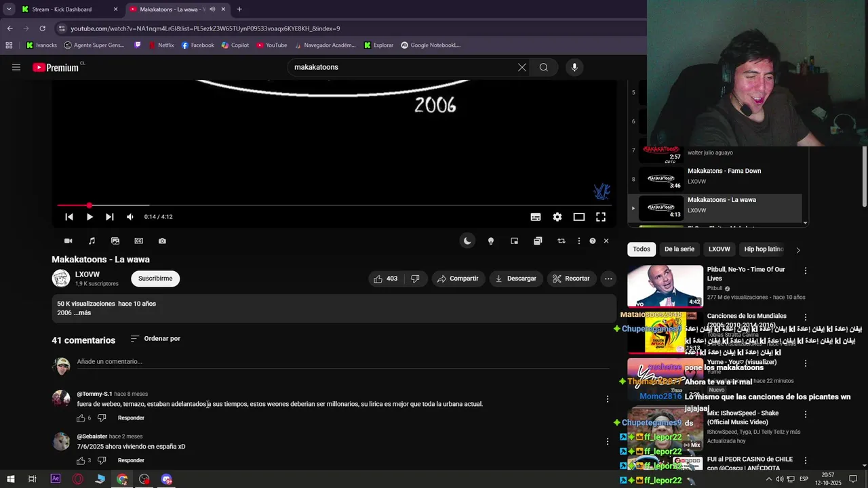The width and height of the screenshot is (868, 488).
Task: Reply to @Sebaister comment
Action: point(131,461)
